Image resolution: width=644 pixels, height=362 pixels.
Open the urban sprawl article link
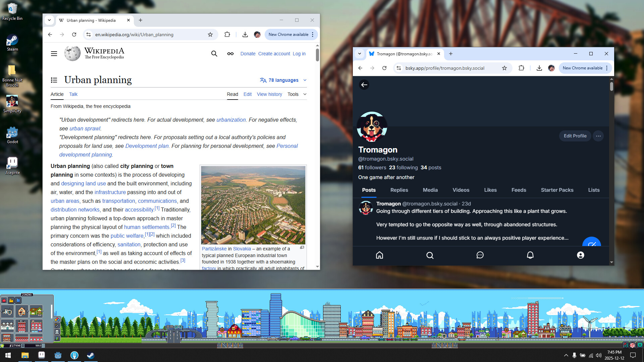click(x=85, y=128)
